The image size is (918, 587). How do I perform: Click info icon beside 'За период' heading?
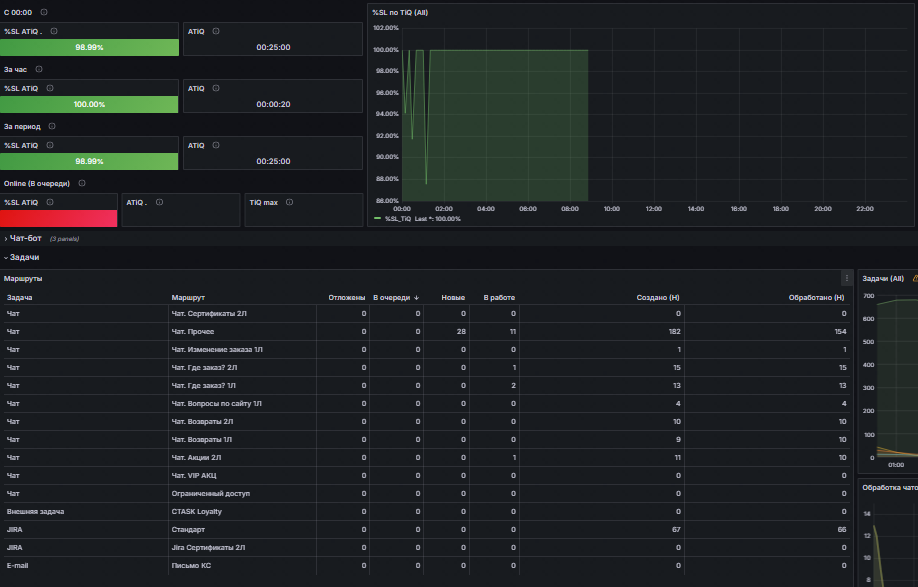52,126
